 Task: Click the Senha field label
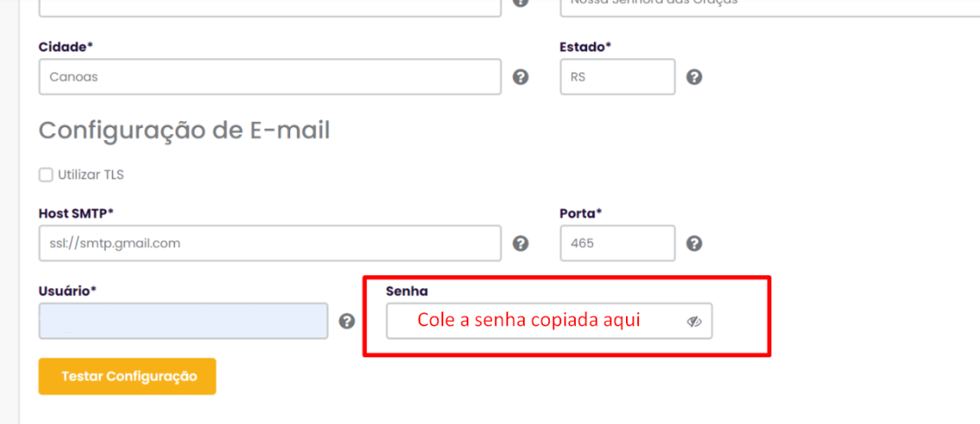(x=407, y=291)
